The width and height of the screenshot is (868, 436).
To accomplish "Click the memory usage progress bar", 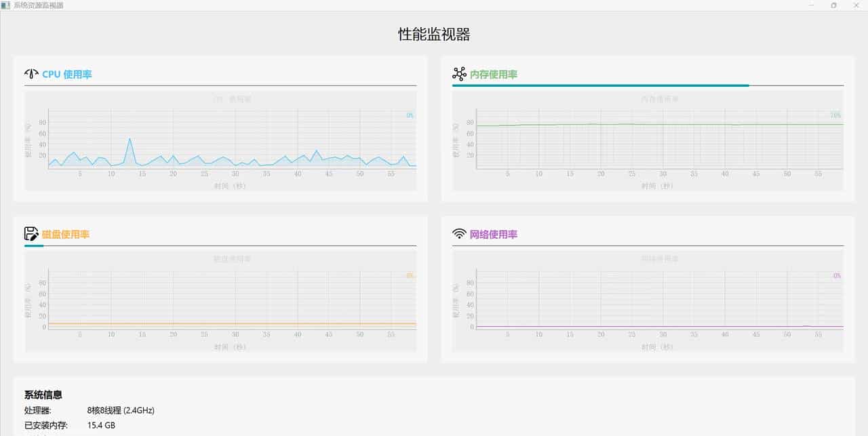I will click(648, 85).
